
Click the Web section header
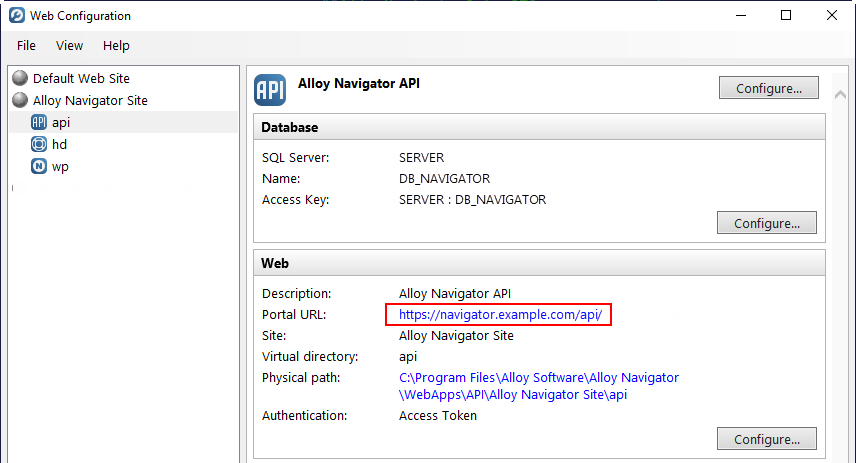tap(539, 263)
